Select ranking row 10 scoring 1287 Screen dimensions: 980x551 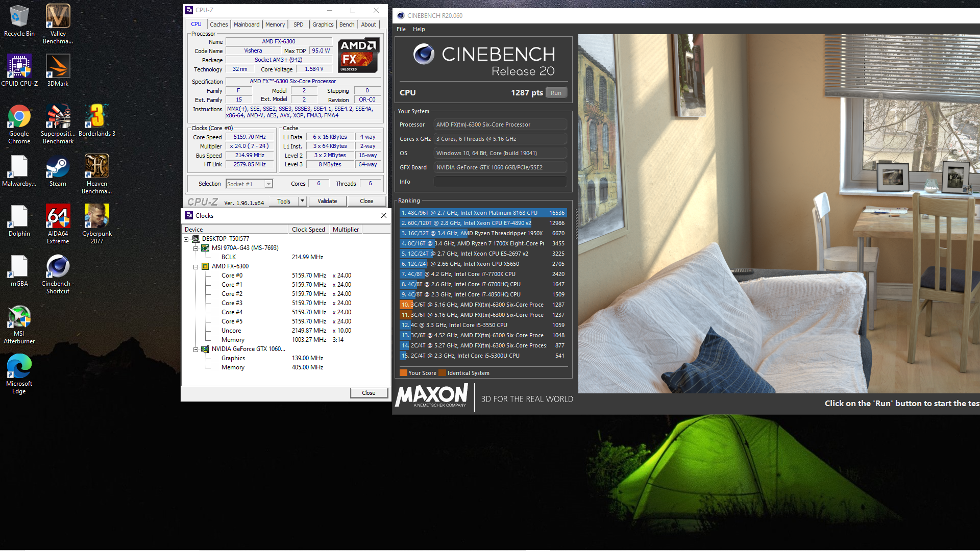click(483, 305)
